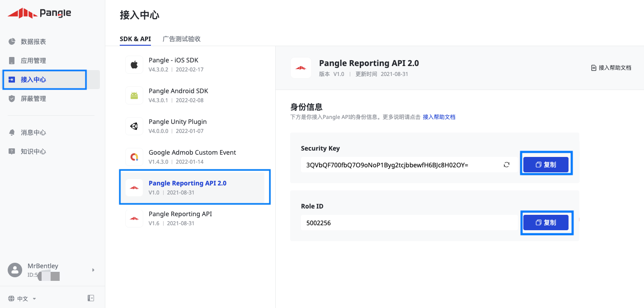Click the 接入中心 page title
The height and width of the screenshot is (308, 644).
140,15
